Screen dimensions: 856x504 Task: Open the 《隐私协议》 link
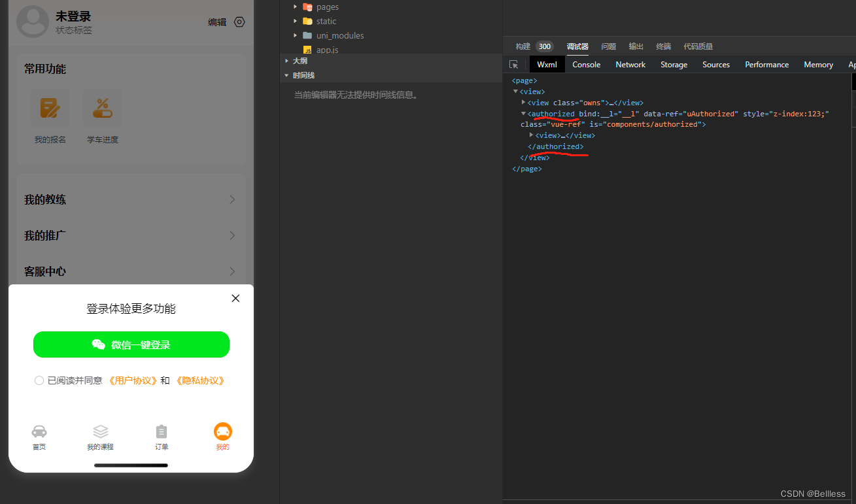click(199, 380)
